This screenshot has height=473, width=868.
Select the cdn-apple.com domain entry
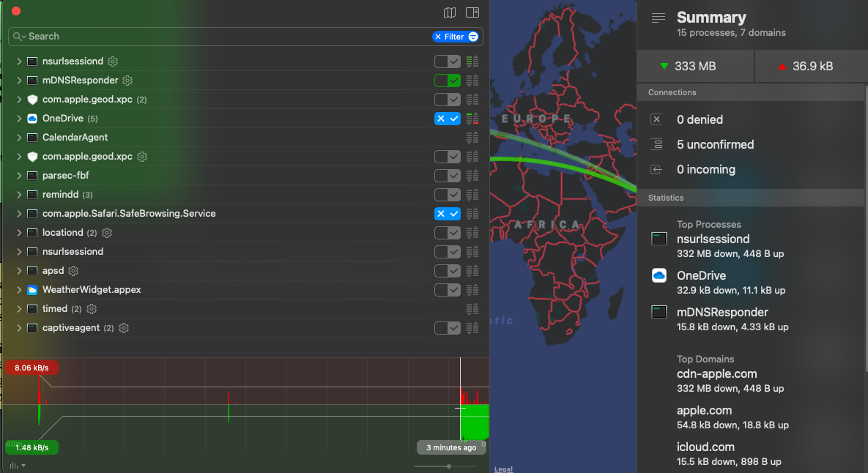[x=730, y=381]
